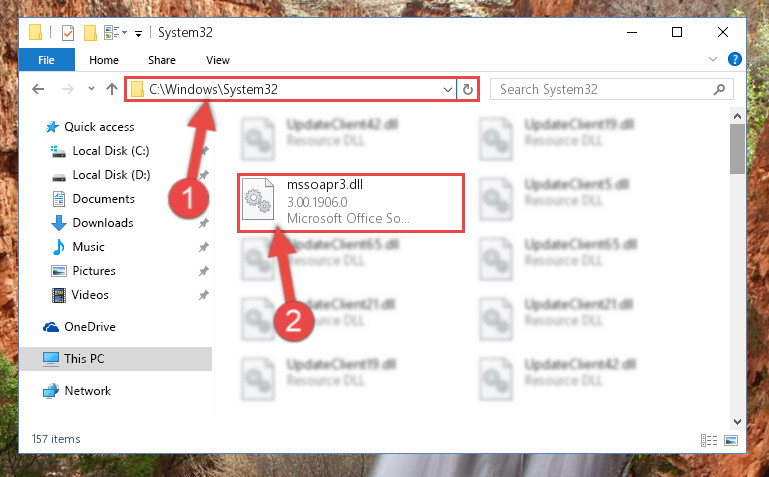Unpin Music from Quick access

pos(204,247)
